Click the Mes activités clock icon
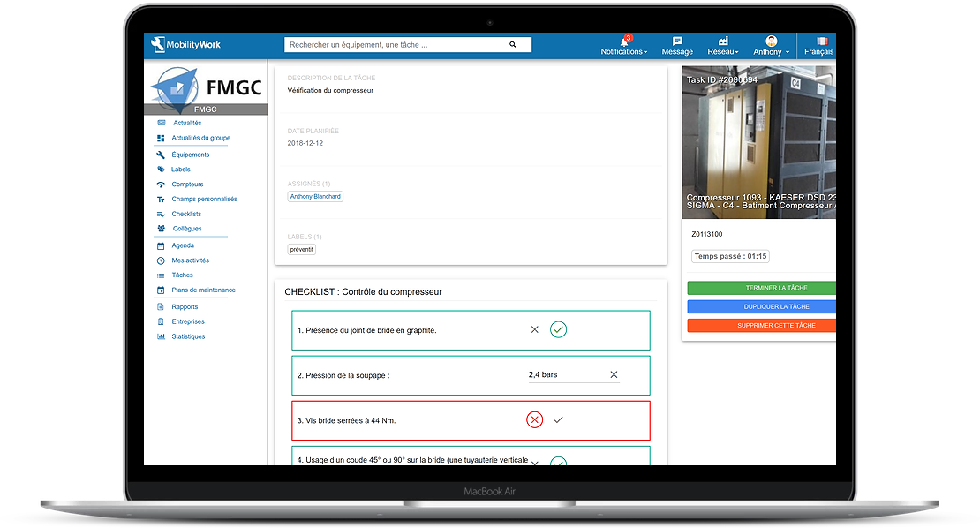This screenshot has height=528, width=980. 161,260
